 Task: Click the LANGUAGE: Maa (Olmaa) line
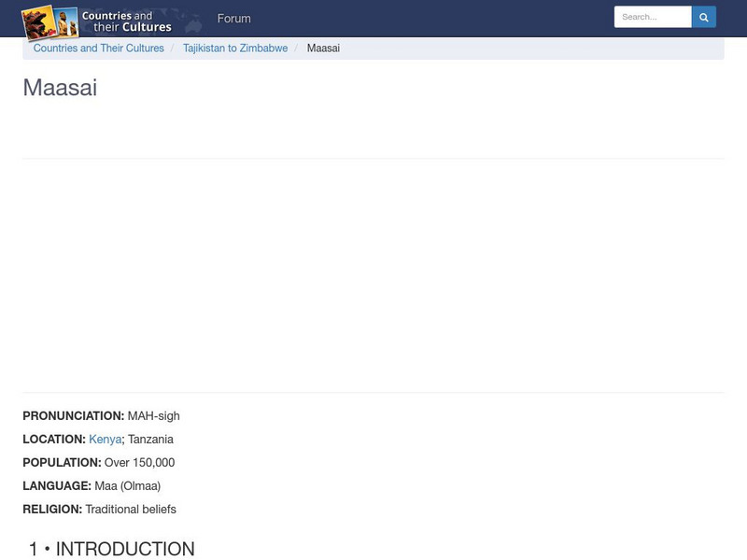(92, 485)
